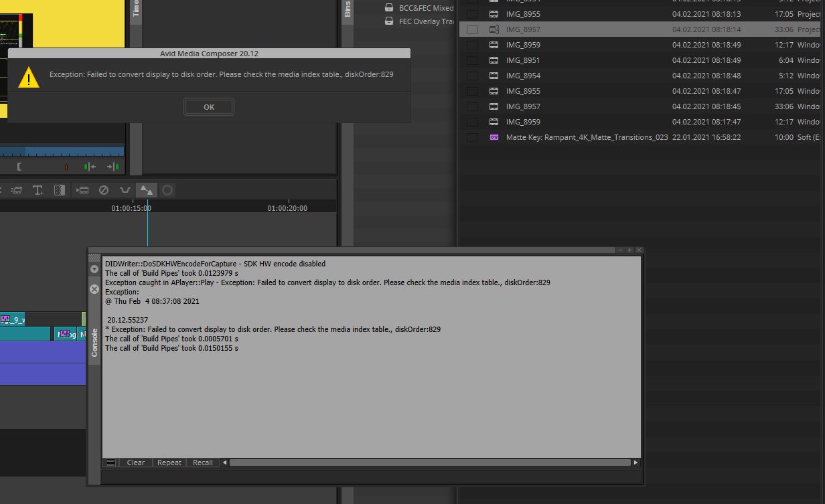The width and height of the screenshot is (825, 504).
Task: Click the Go to Out green marker icon
Action: pos(113,167)
